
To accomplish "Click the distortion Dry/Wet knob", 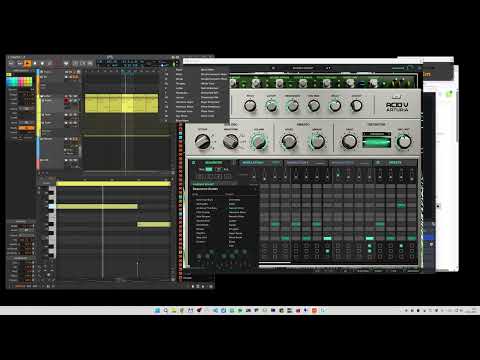I will click(404, 142).
